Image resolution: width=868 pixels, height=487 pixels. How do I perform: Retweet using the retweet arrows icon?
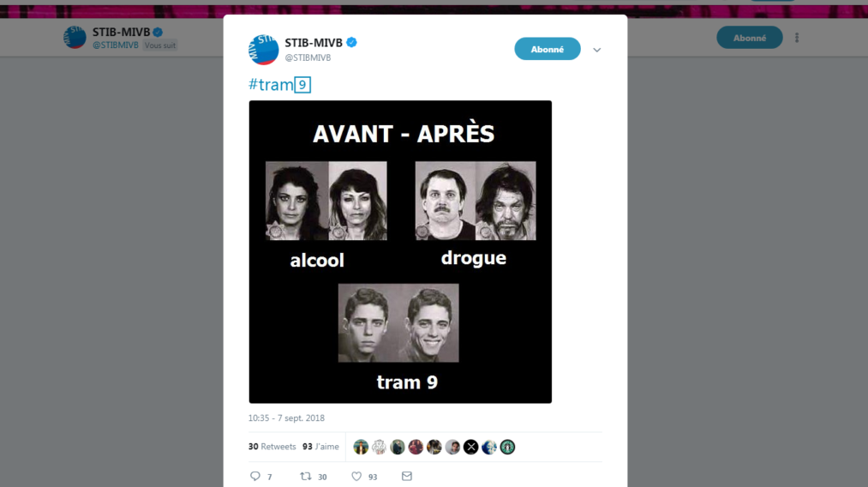pos(306,476)
